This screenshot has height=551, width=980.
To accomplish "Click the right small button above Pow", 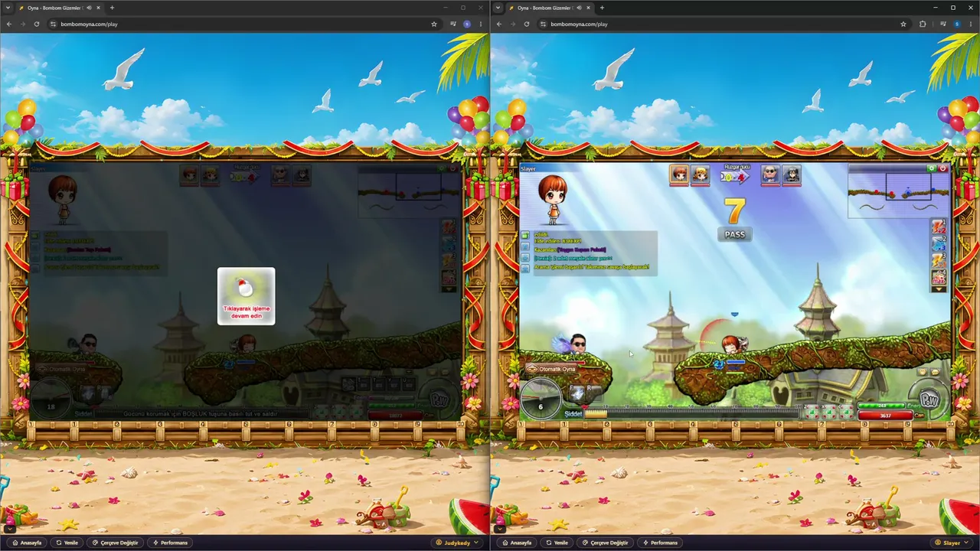I will coord(935,373).
